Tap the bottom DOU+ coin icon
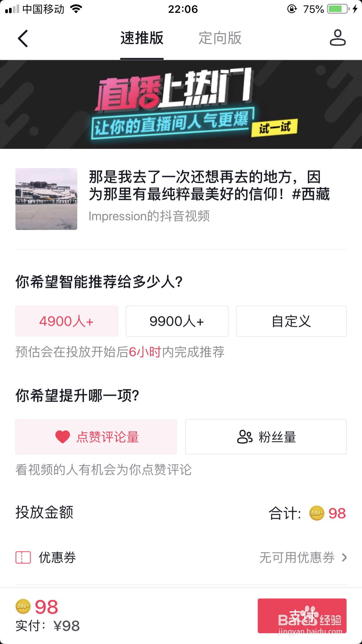 coord(23,606)
